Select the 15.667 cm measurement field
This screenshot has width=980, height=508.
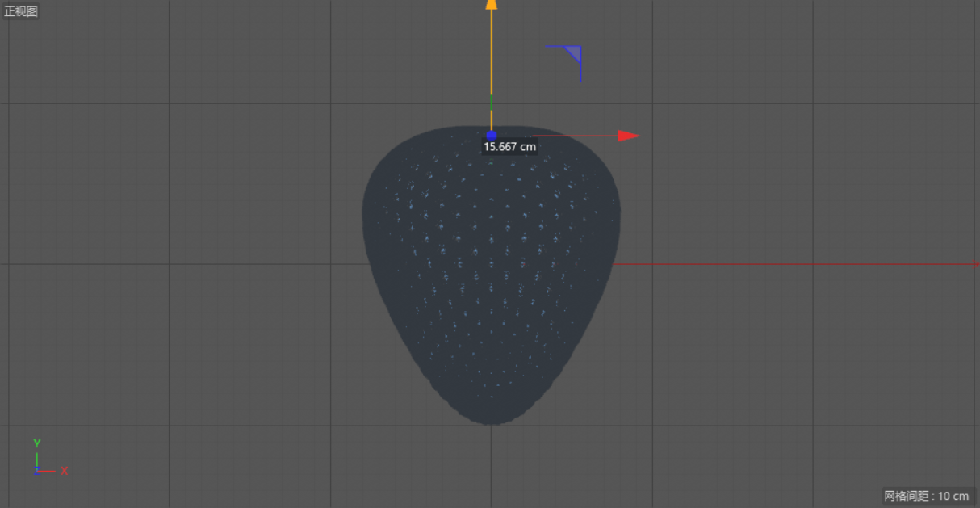click(x=508, y=147)
